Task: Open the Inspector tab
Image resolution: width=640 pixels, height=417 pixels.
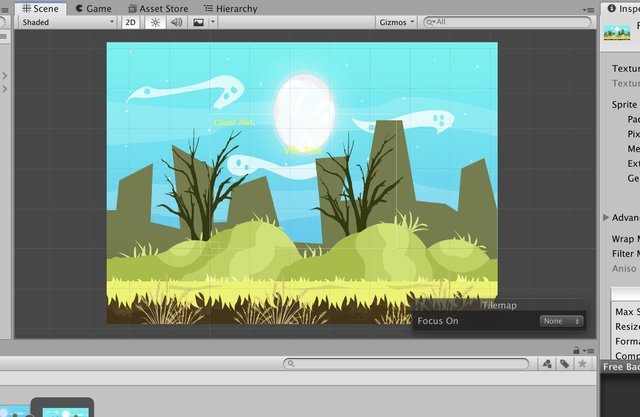Action: (x=623, y=9)
